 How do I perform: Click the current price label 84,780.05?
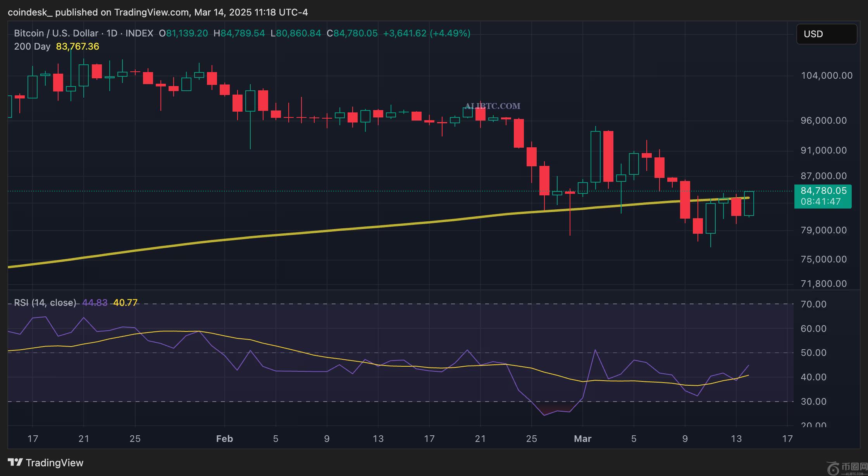tap(823, 191)
